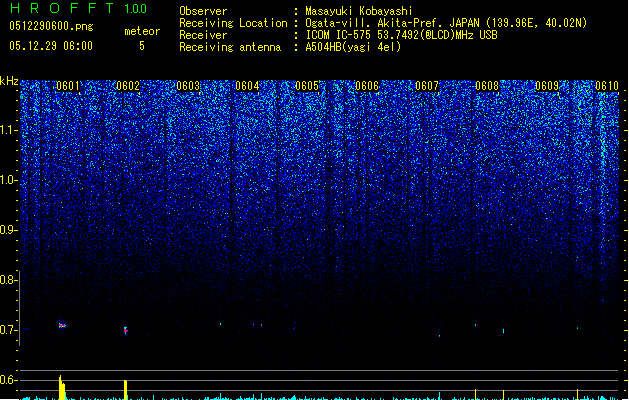
Task: Click the 0.7 kHz axis tick label
Action: [8, 330]
